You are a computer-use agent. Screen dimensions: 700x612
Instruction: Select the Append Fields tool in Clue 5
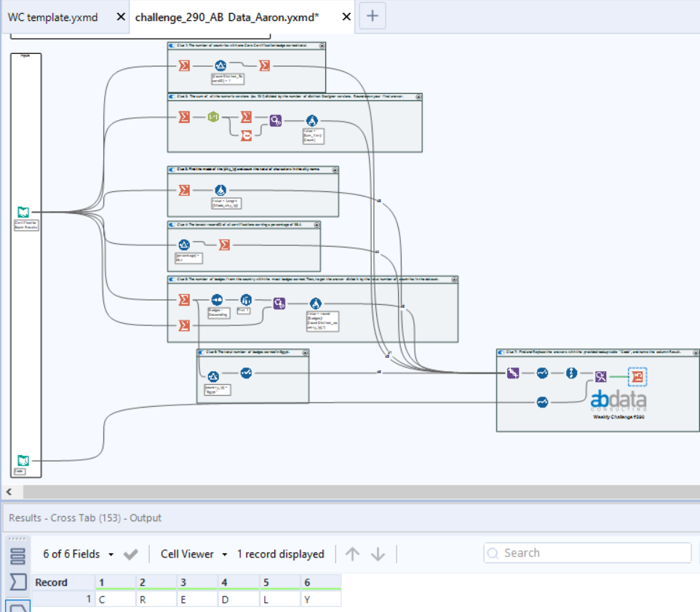coord(279,303)
